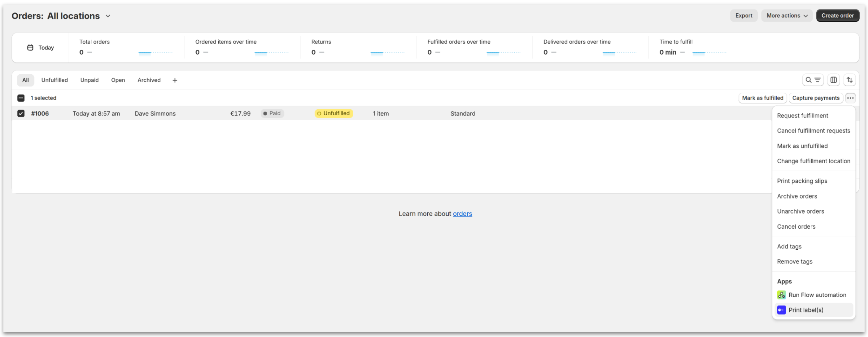
Task: Toggle the select-all orders checkbox
Action: tap(21, 98)
